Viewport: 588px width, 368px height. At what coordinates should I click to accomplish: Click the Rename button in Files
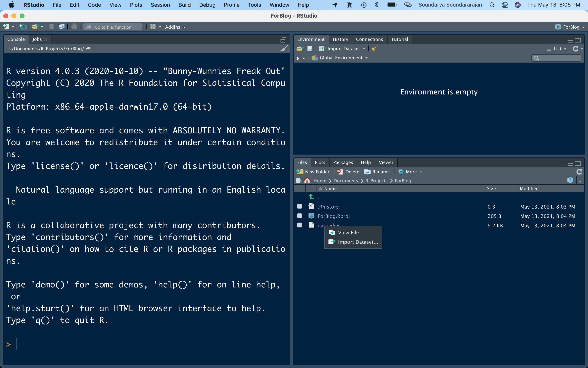(377, 172)
